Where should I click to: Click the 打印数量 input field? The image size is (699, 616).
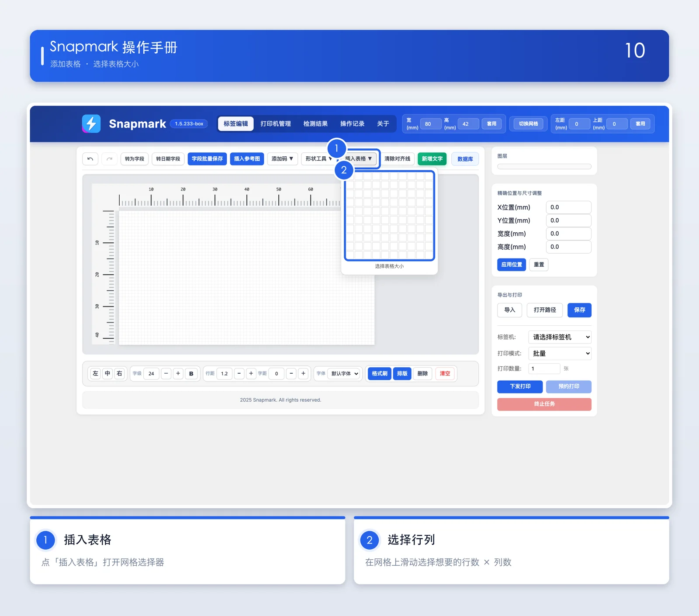pyautogui.click(x=544, y=369)
